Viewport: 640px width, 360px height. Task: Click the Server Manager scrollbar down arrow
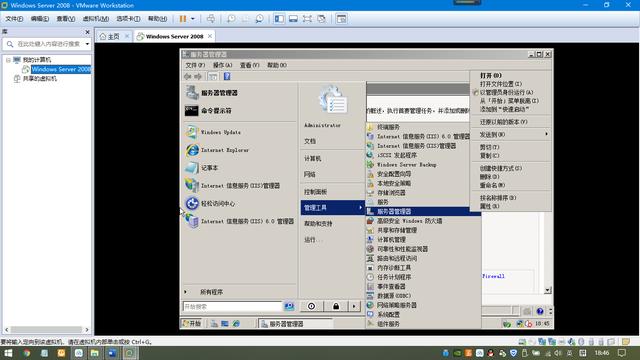pos(547,290)
